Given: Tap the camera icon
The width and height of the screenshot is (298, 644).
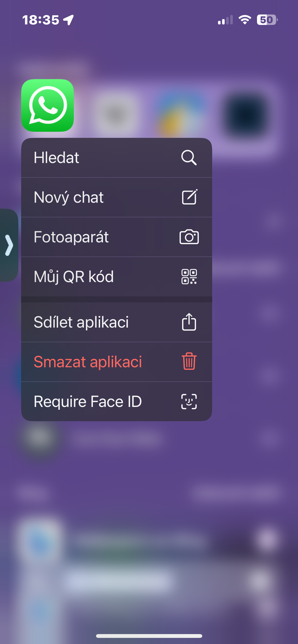Looking at the screenshot, I should coord(189,237).
